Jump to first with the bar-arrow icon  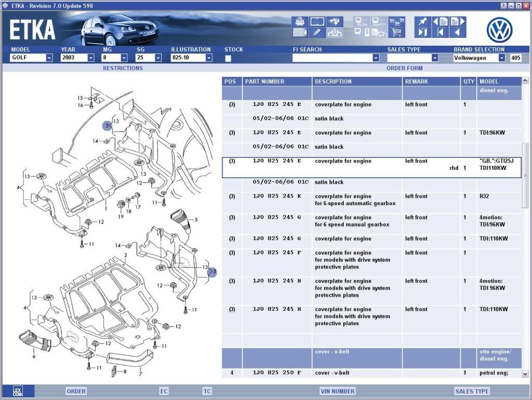click(440, 33)
